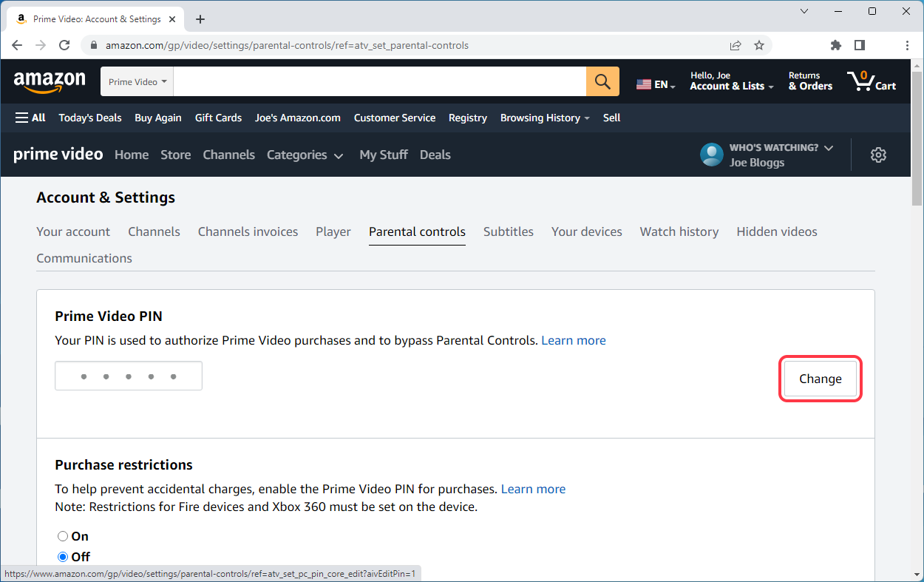
Task: Click Learn more link for Prime Video PIN
Action: point(574,340)
